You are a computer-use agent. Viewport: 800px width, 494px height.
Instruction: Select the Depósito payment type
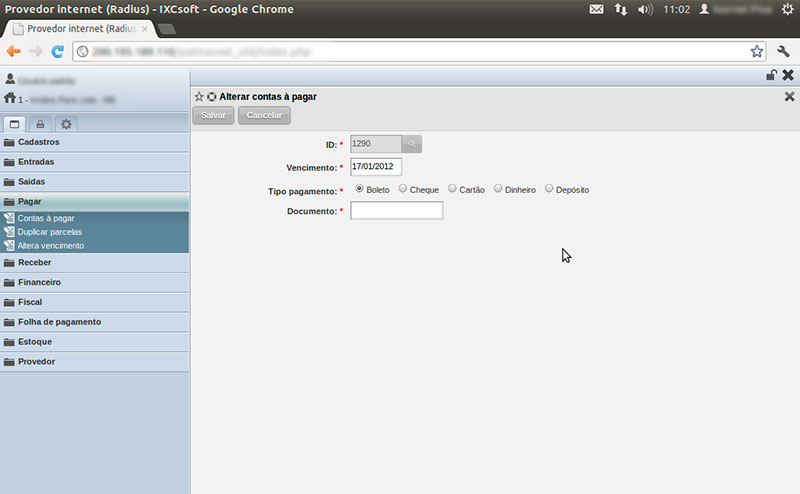[549, 189]
